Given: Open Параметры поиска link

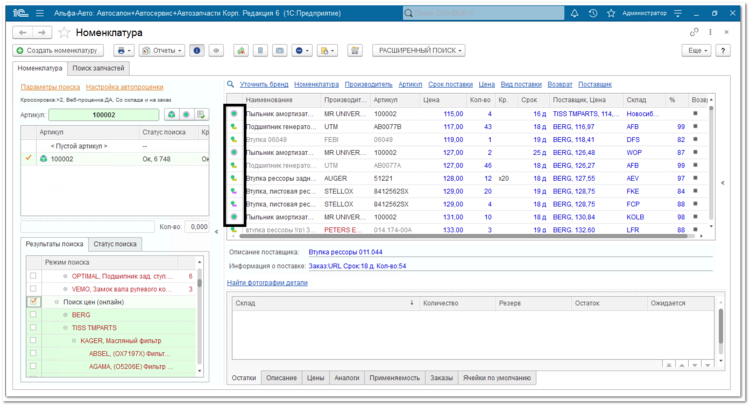Looking at the screenshot, I should [50, 87].
